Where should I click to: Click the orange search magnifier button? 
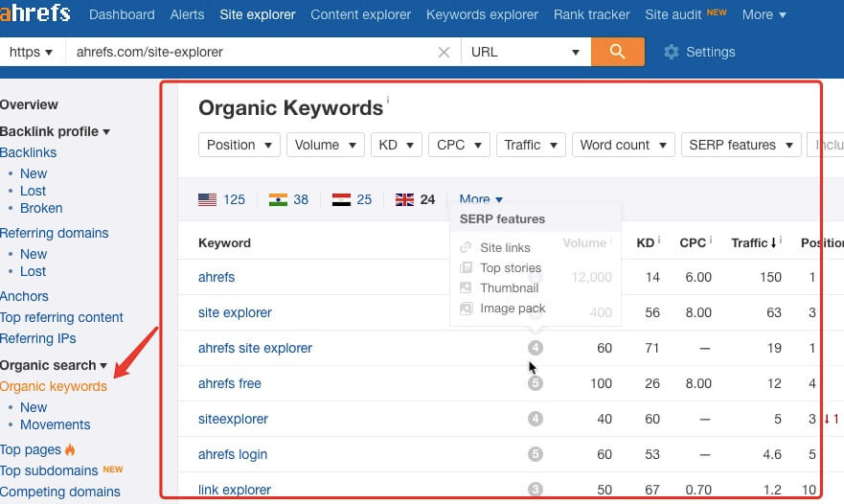pyautogui.click(x=617, y=52)
